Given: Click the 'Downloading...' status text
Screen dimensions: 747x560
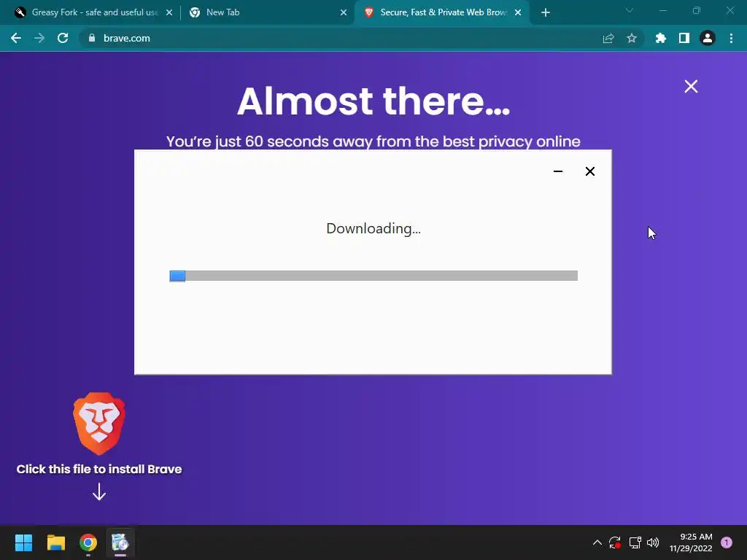Looking at the screenshot, I should point(373,228).
